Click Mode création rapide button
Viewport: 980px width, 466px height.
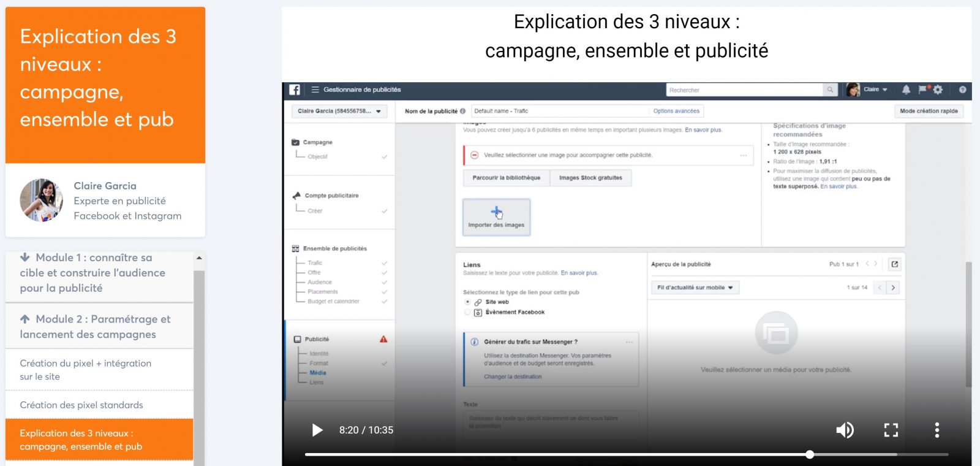click(929, 111)
